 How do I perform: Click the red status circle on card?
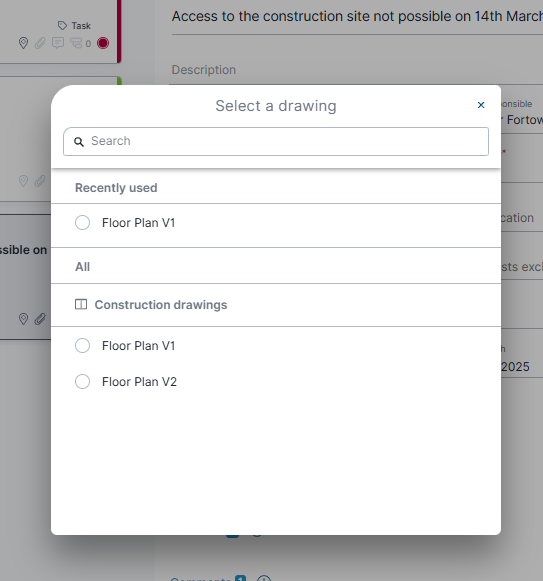103,43
